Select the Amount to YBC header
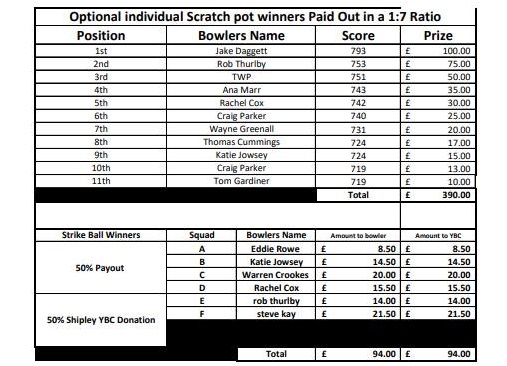Screen dimensions: 507x366 tap(438, 236)
